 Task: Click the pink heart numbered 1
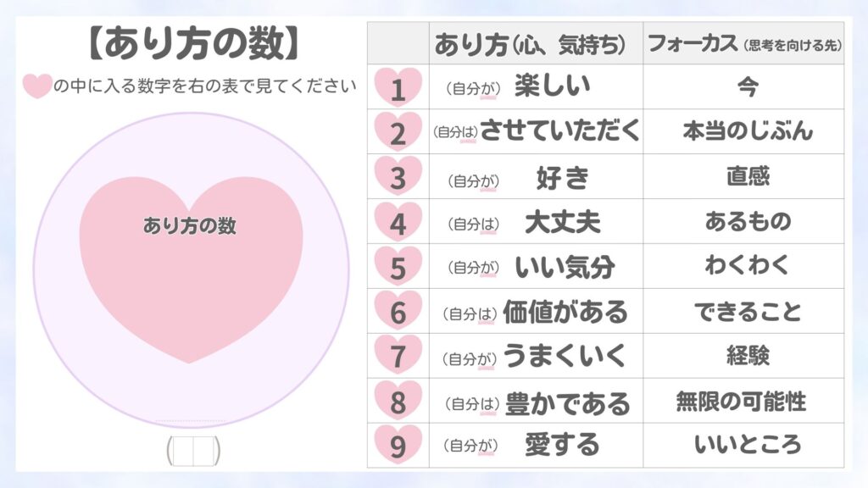click(x=398, y=86)
